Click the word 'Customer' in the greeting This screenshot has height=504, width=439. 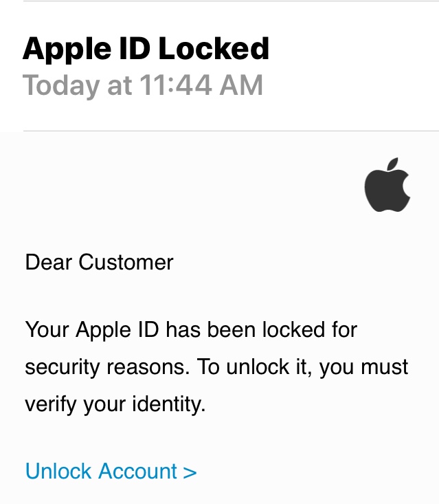pos(126,262)
